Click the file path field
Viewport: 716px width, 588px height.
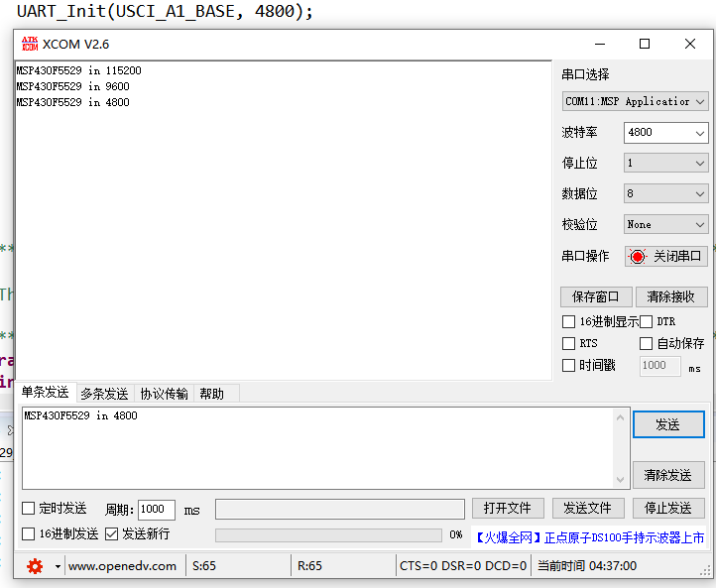click(340, 509)
